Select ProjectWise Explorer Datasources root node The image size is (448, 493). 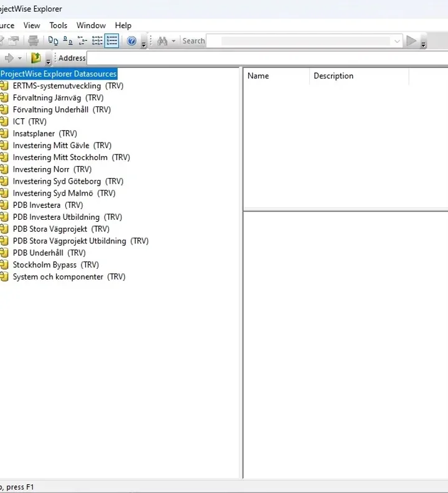pos(58,74)
